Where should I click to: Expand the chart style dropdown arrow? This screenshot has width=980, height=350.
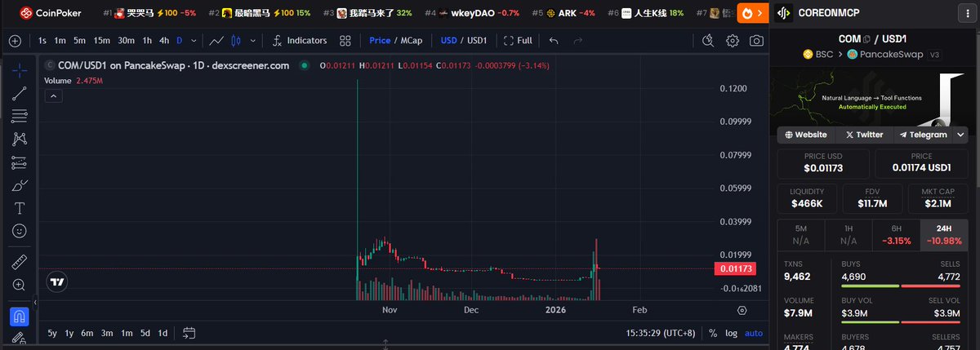253,41
